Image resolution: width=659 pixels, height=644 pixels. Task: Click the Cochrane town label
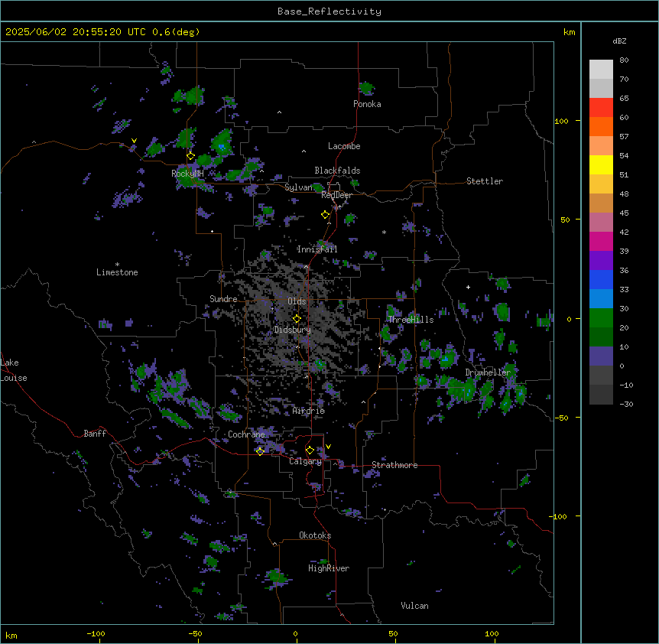(x=246, y=434)
